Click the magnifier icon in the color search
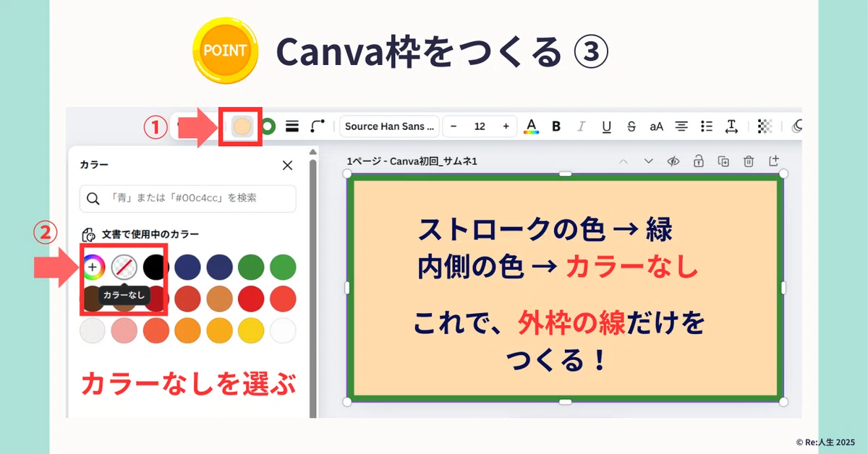This screenshot has height=454, width=868. (x=93, y=199)
